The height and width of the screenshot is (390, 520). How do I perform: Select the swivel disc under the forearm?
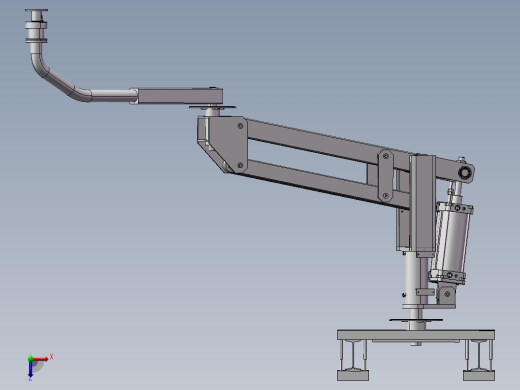click(212, 107)
